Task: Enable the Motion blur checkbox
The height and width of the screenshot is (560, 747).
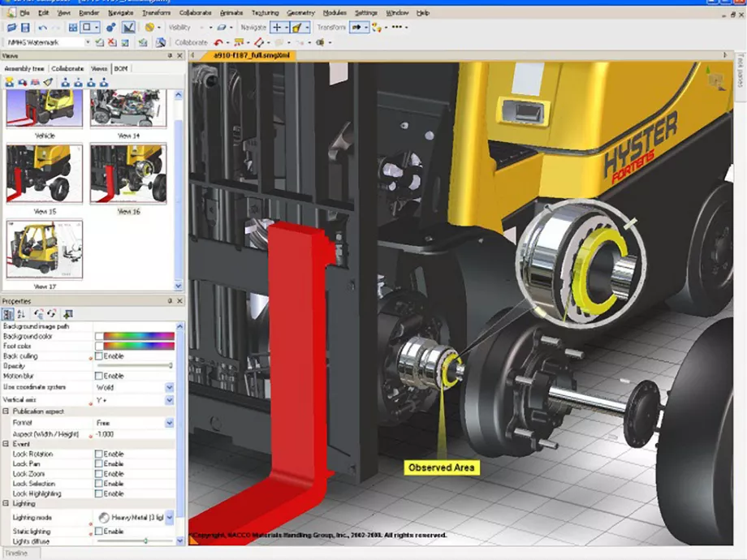Action: (98, 376)
